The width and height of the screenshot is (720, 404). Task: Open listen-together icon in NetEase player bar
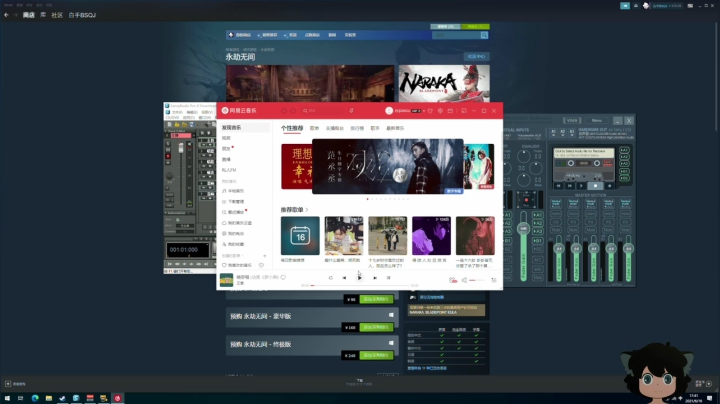tap(452, 280)
